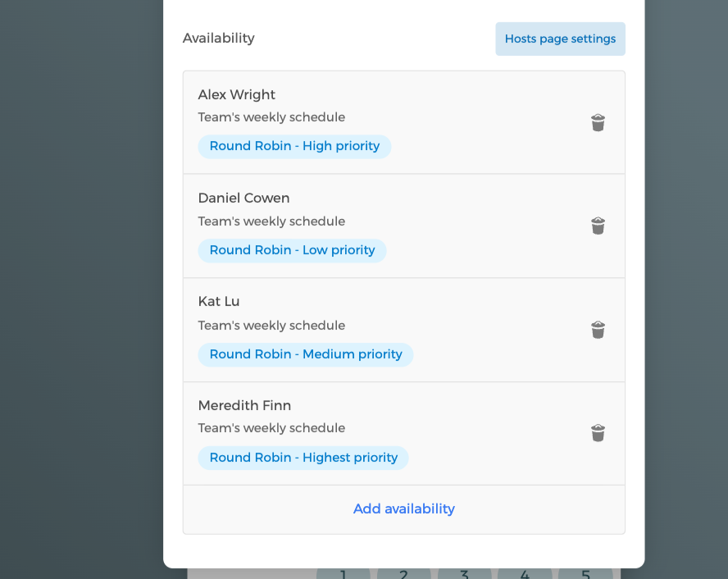Screen dimensions: 728x579
Task: Click numbered tab 4 at the bottom
Action: (525, 574)
